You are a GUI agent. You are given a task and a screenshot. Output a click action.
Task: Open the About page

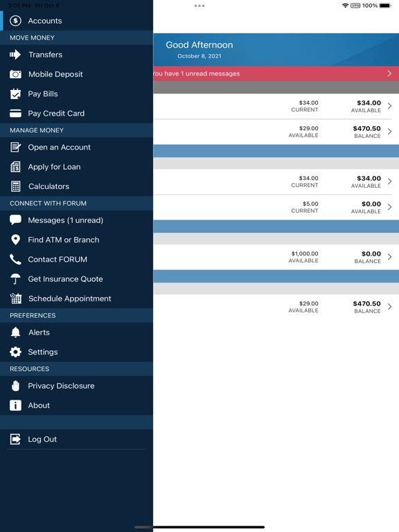(76, 405)
